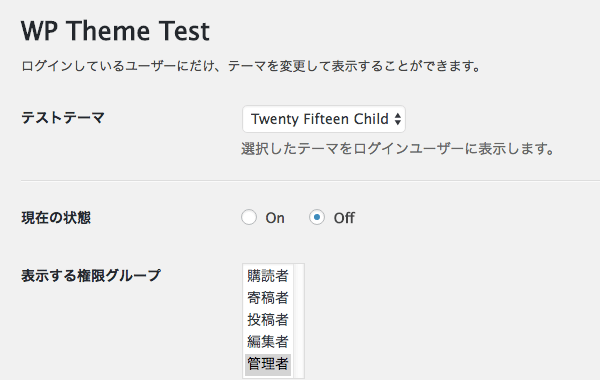Viewport: 600px width, 380px height.
Task: Click the 表示する権限グループ field label
Action: point(91,276)
